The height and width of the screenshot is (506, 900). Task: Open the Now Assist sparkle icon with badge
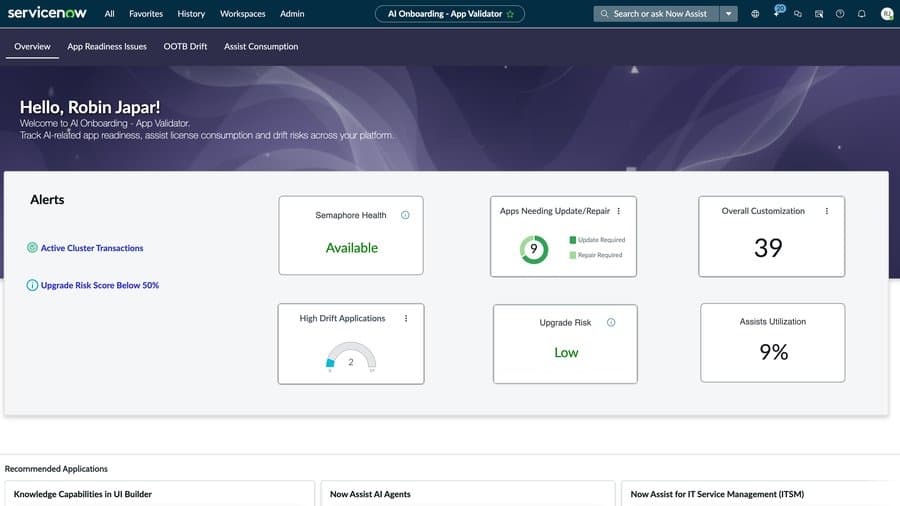point(777,12)
